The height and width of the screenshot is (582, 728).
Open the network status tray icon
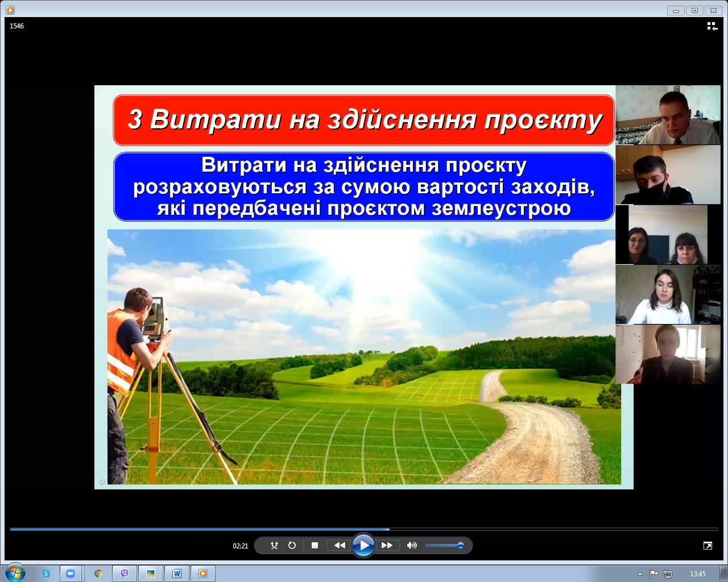tap(667, 574)
